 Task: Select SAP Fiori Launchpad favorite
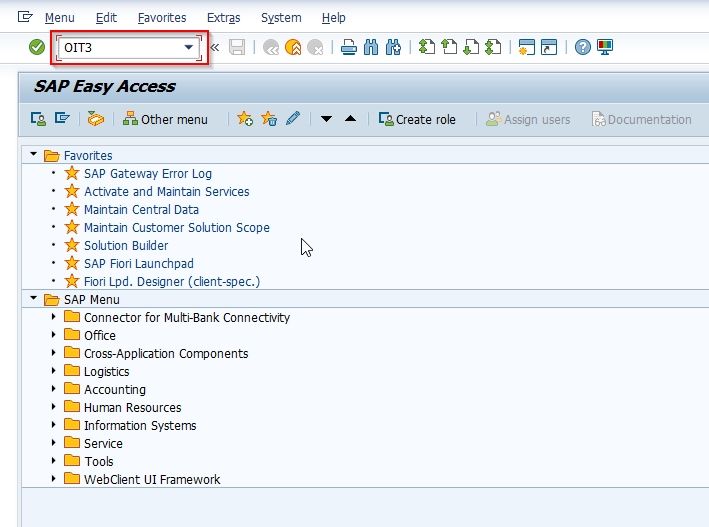[x=139, y=264]
